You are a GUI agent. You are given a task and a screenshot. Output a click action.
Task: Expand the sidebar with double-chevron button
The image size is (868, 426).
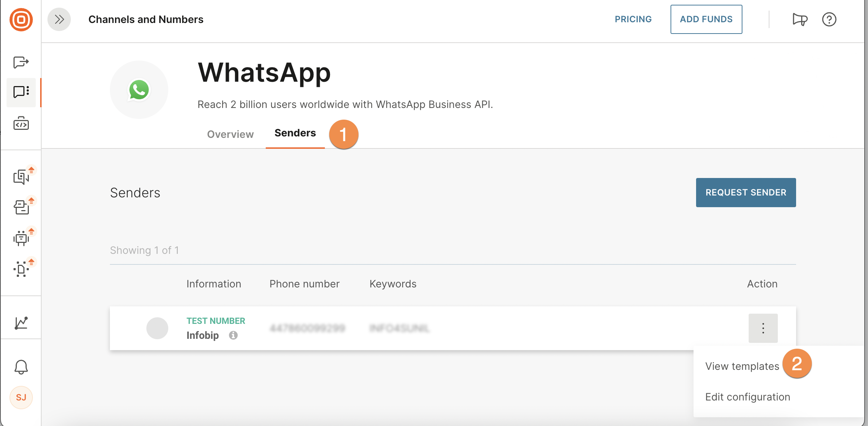coord(59,19)
